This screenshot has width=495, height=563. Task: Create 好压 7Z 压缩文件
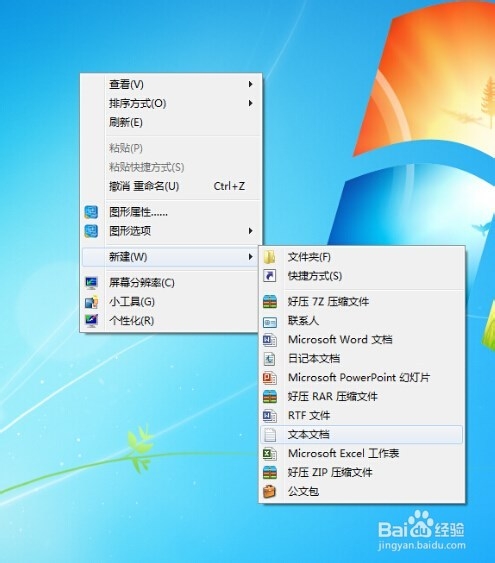pos(362,302)
